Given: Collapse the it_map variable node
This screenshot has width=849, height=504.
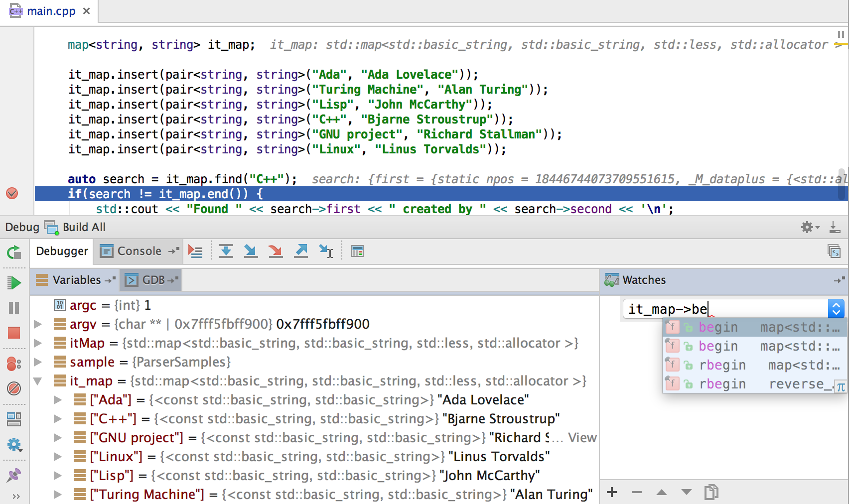Looking at the screenshot, I should coord(37,381).
